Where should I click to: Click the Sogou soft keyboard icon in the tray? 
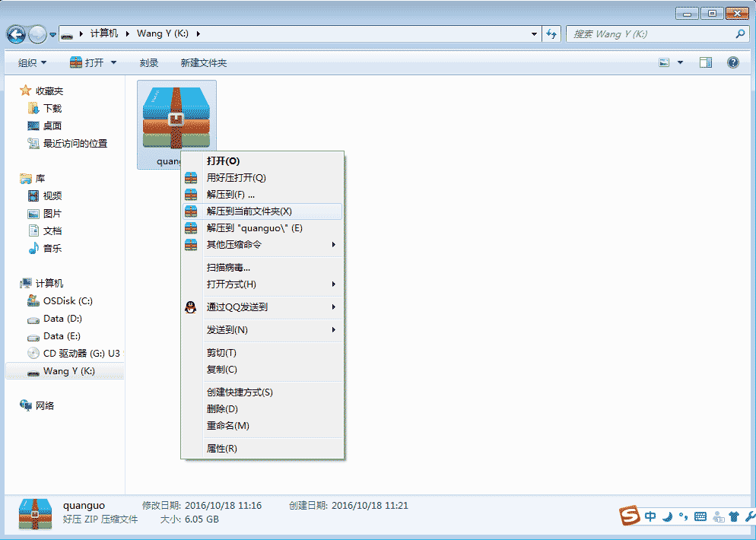700,516
